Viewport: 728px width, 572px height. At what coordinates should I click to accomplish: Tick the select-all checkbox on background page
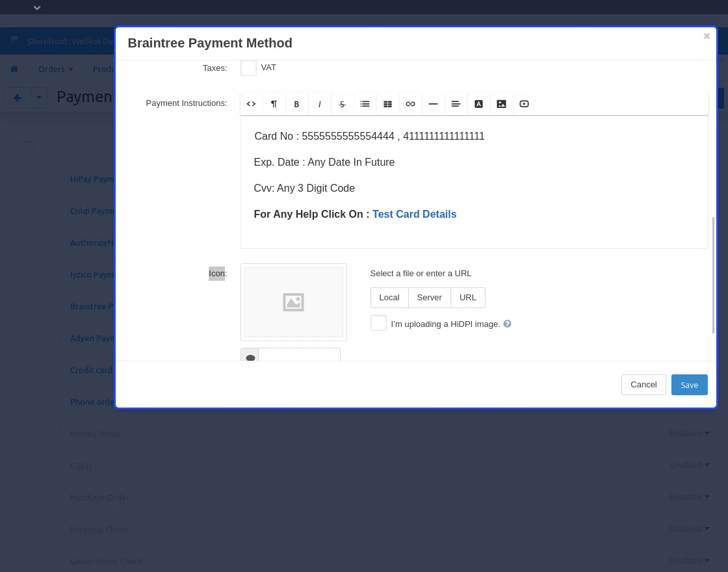pyautogui.click(x=27, y=149)
